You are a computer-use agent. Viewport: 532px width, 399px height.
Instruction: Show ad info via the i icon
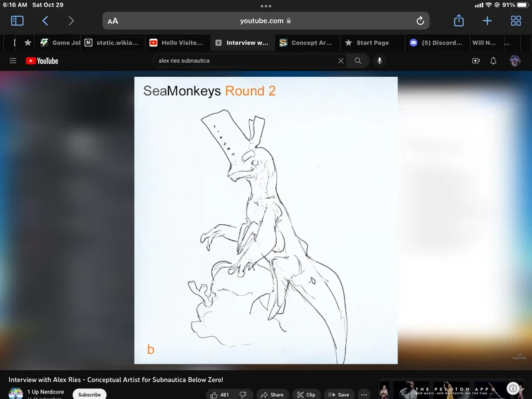tap(513, 388)
